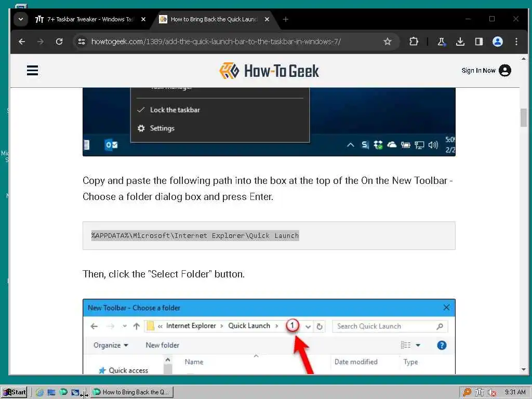Click the 9:31 AM system clock
The image size is (532, 399).
(515, 392)
